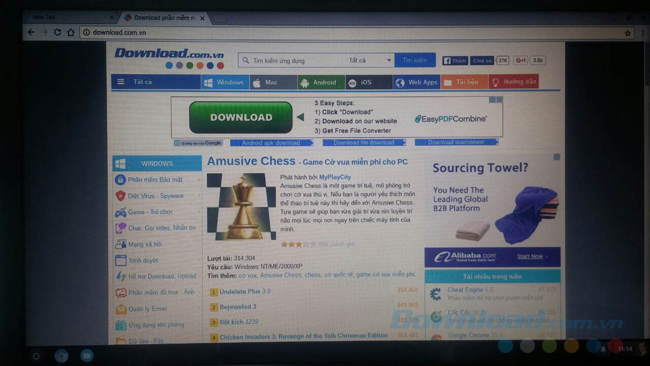
Task: Click the Sourcing Towel Alibaba ad
Action: click(x=492, y=211)
